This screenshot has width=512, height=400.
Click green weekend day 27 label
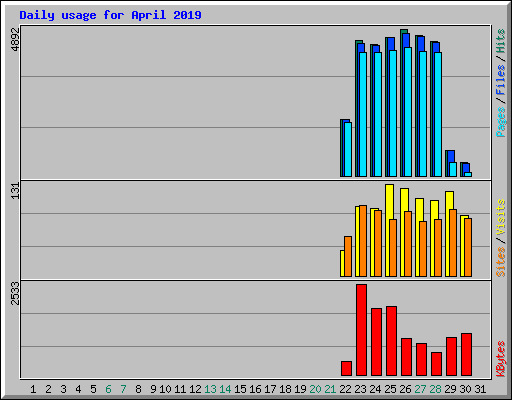pyautogui.click(x=420, y=389)
